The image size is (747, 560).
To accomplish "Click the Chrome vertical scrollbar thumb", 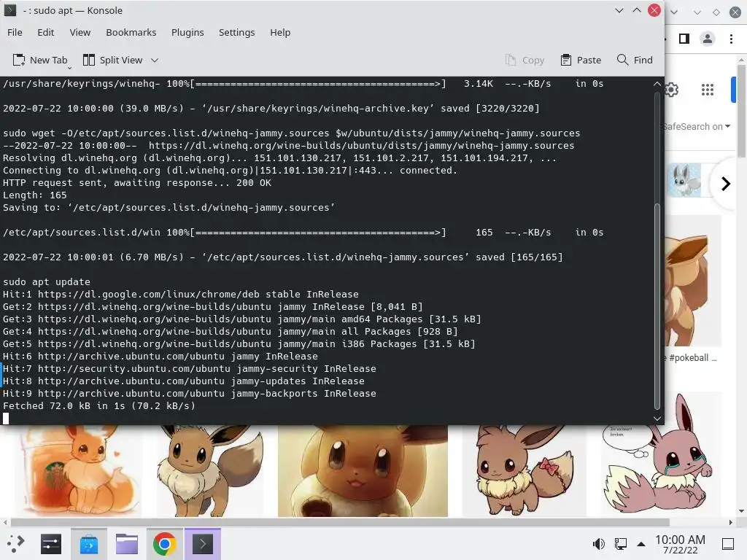I will click(x=741, y=111).
